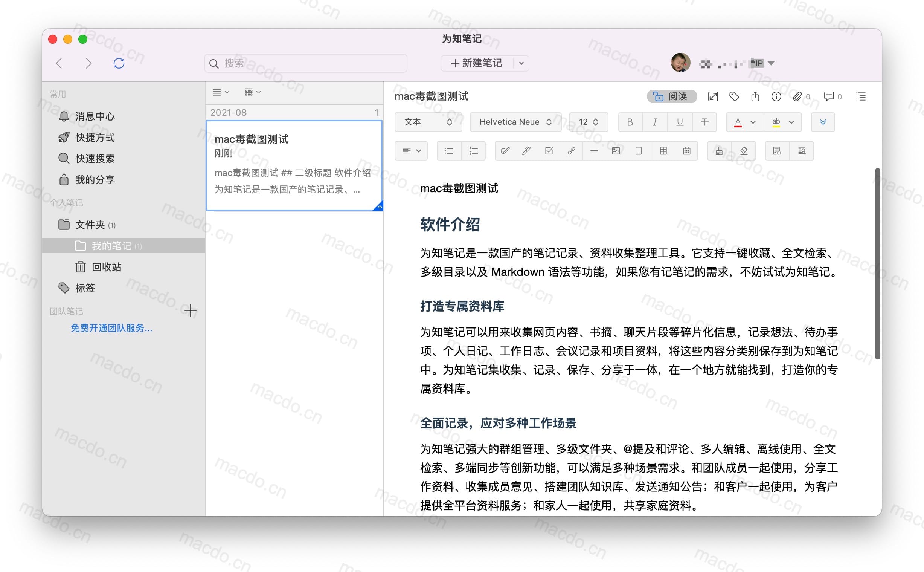This screenshot has width=924, height=572.
Task: Toggle underline formatting
Action: (x=680, y=122)
